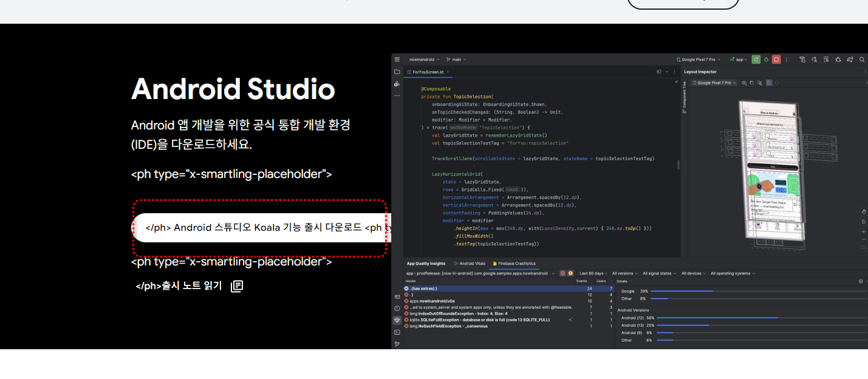Click the Project folder icon in left sidebar
Image resolution: width=868 pixels, height=379 pixels.
tap(397, 72)
